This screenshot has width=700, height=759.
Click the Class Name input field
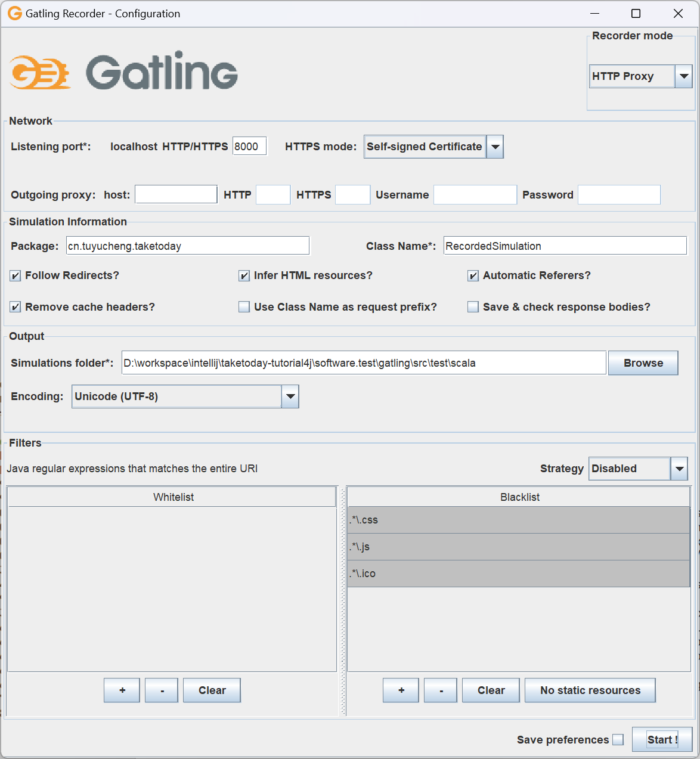pyautogui.click(x=565, y=246)
